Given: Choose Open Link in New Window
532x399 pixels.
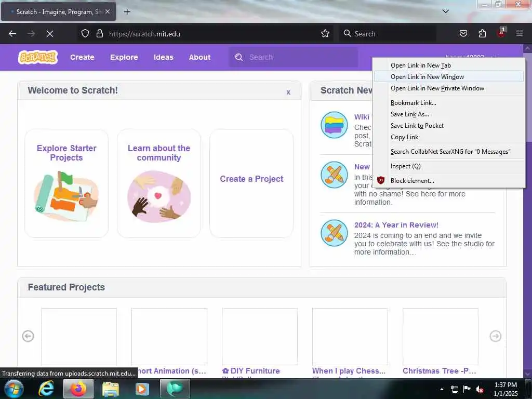Looking at the screenshot, I should [x=448, y=77].
